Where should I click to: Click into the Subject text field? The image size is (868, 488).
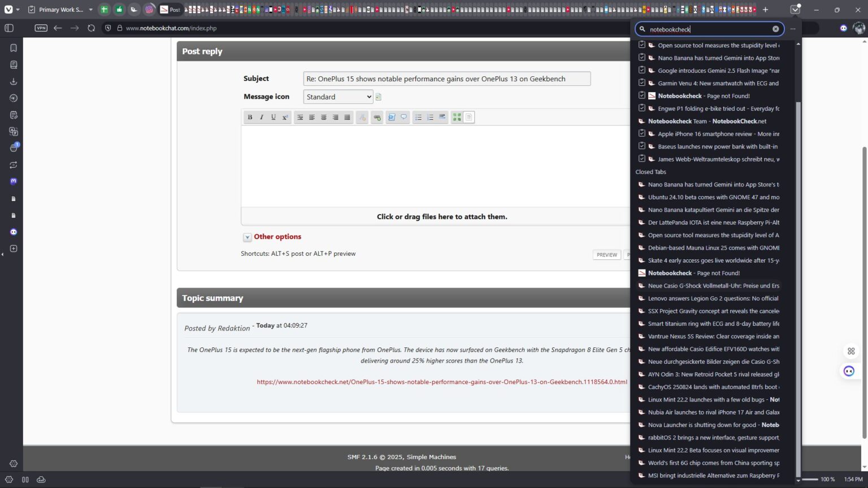pos(446,79)
